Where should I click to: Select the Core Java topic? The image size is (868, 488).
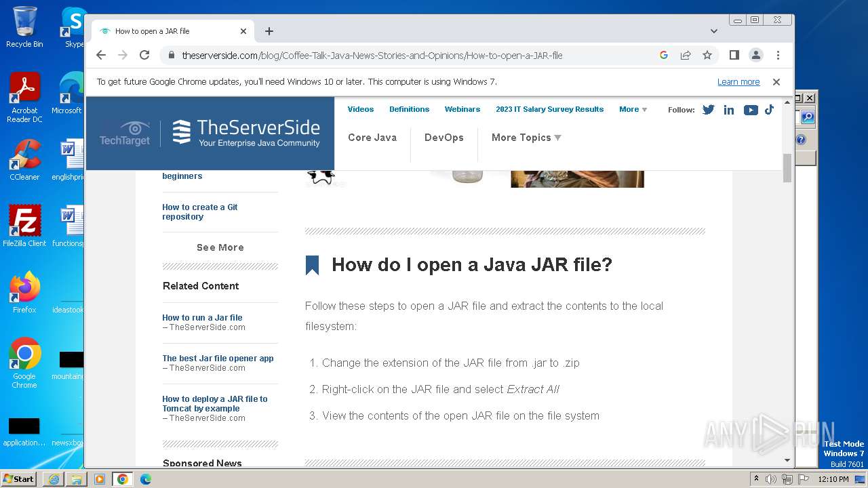pyautogui.click(x=372, y=138)
